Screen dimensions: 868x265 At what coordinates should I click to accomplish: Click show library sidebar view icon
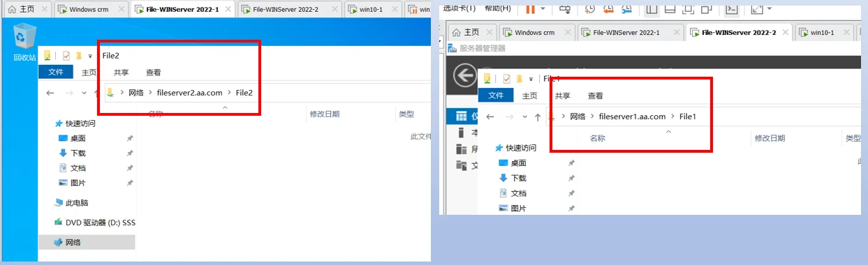(652, 8)
